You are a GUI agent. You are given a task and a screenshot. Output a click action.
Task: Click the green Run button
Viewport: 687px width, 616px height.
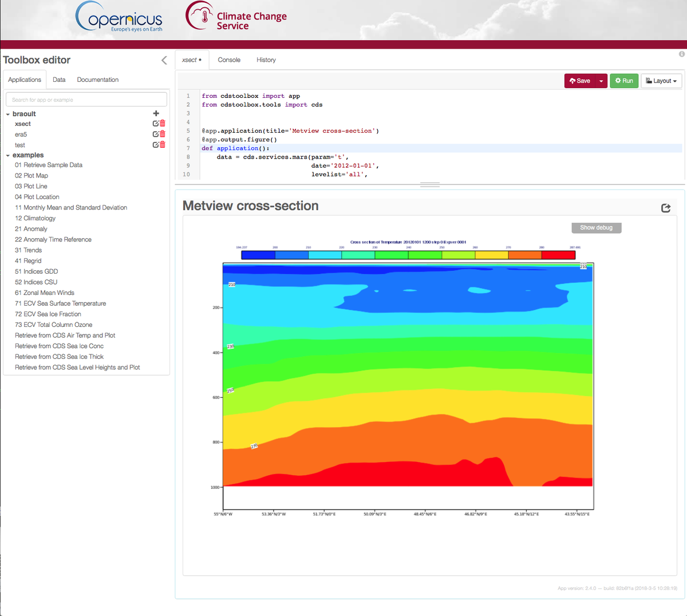624,81
